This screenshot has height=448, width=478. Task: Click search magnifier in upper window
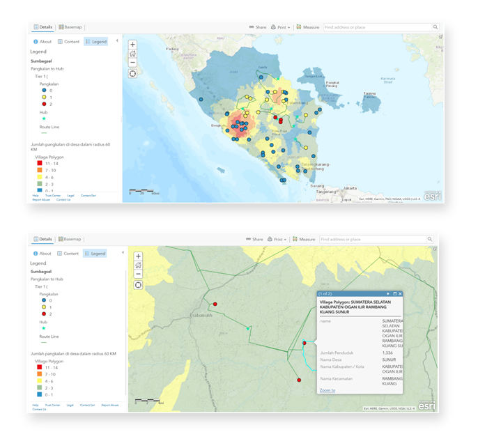435,27
